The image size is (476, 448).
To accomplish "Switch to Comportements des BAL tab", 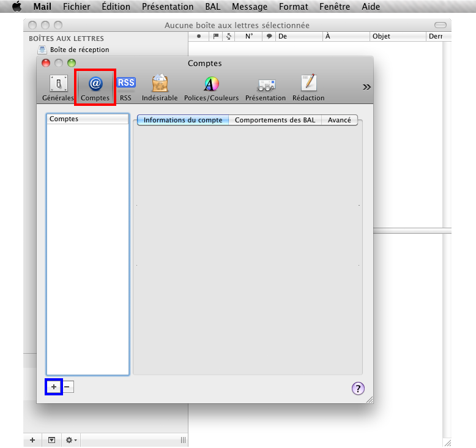I will coord(275,120).
